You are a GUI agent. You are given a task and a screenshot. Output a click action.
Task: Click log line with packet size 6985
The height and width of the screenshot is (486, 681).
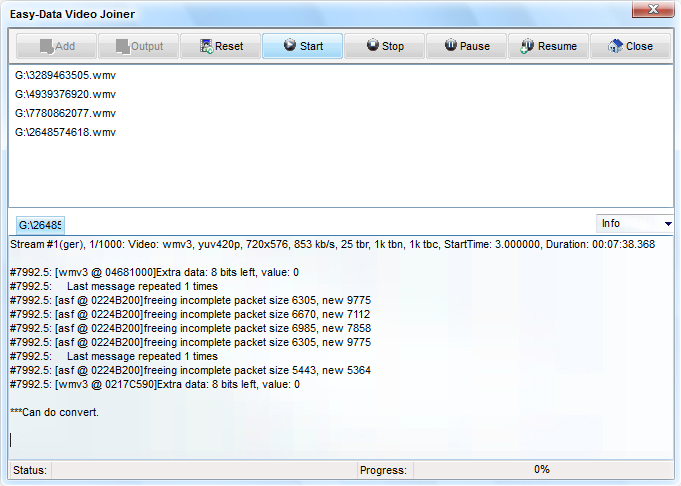(x=190, y=328)
